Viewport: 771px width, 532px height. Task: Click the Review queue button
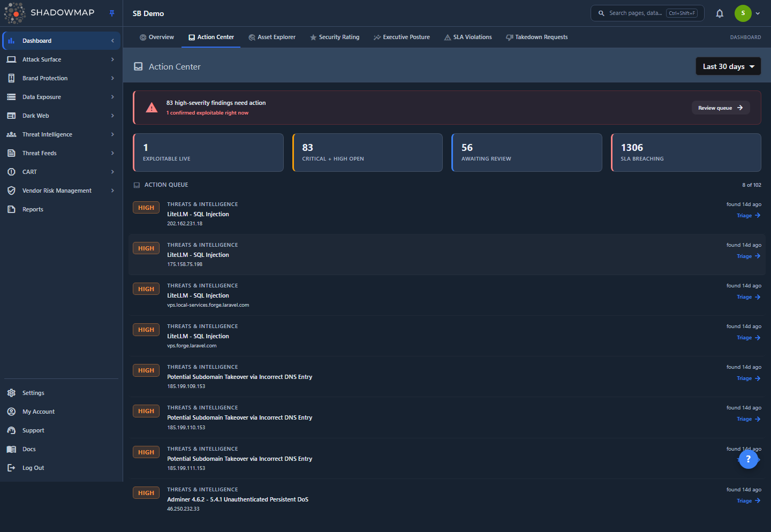pyautogui.click(x=721, y=108)
